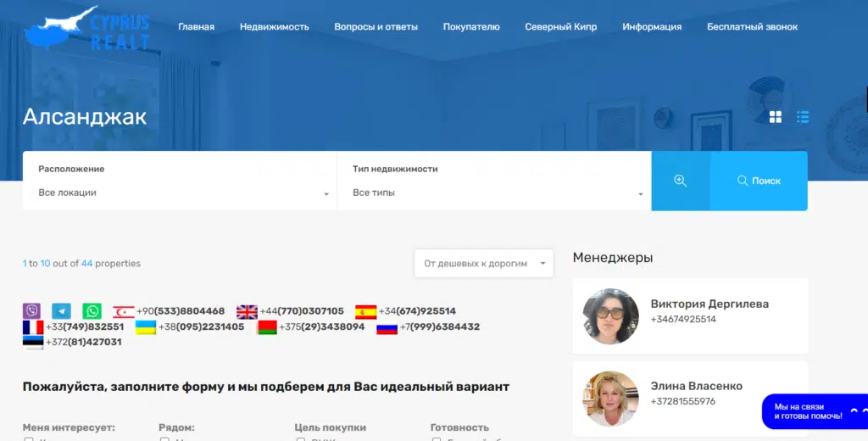Click the Менеджеры heading
Screen dimensions: 868x441
point(613,257)
